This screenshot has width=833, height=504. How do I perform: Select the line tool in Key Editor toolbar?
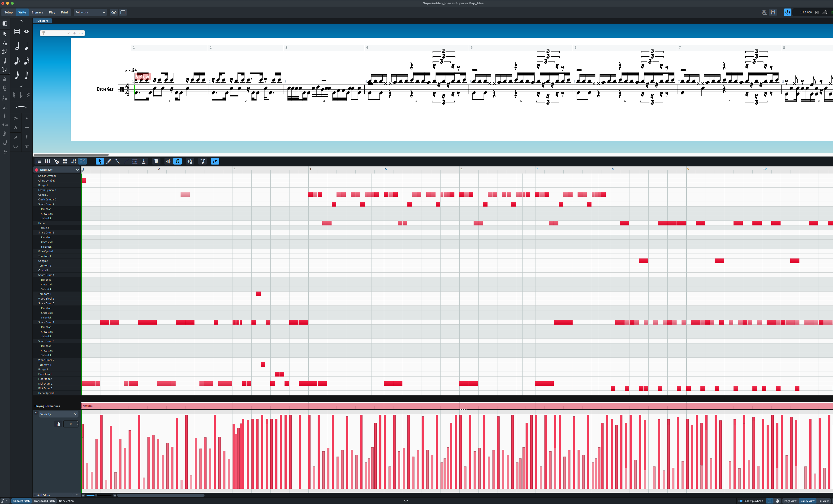[126, 161]
